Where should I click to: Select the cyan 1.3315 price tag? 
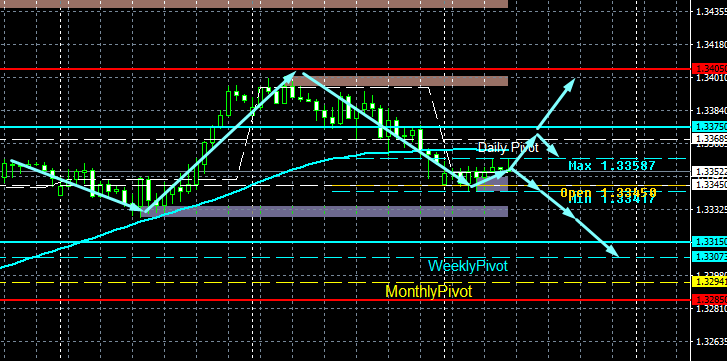point(709,241)
